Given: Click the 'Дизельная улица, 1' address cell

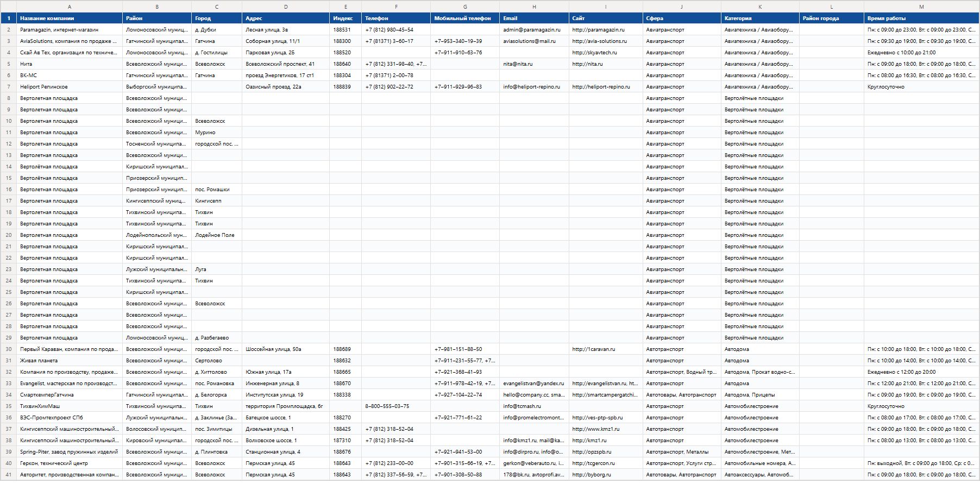Looking at the screenshot, I should (x=286, y=429).
